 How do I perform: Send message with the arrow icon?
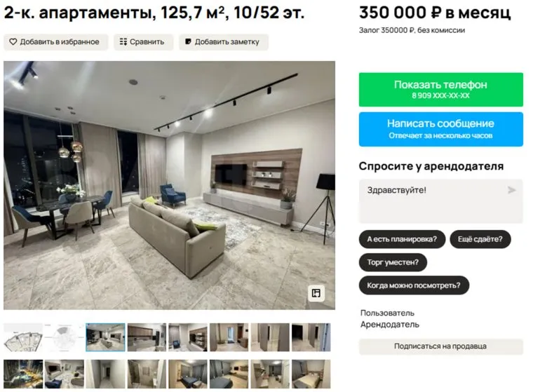coord(511,190)
